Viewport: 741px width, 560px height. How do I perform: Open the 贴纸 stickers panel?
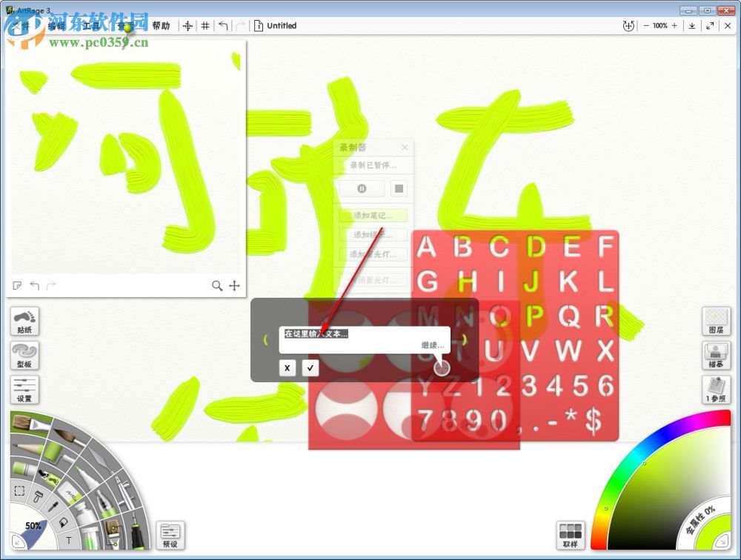pos(24,321)
